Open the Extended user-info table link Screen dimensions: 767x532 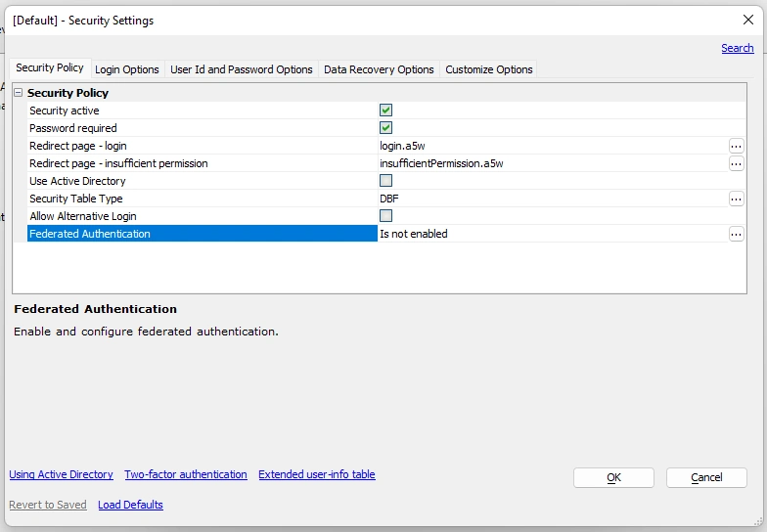[x=317, y=474]
